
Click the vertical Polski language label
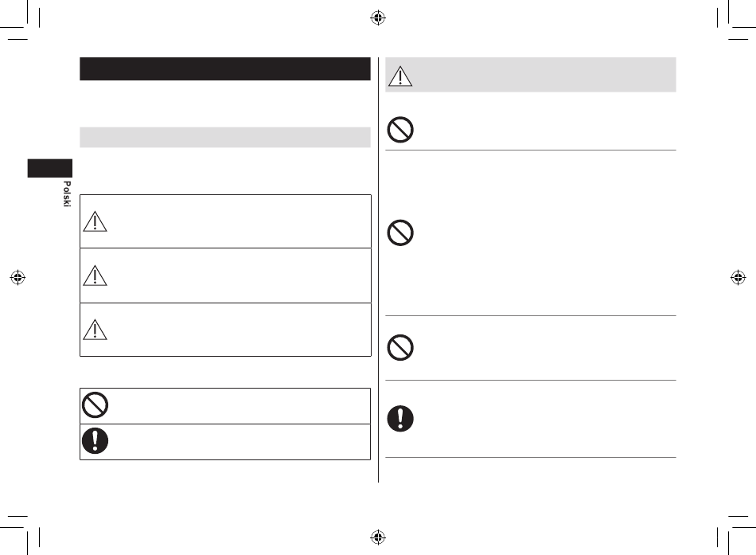(x=67, y=194)
